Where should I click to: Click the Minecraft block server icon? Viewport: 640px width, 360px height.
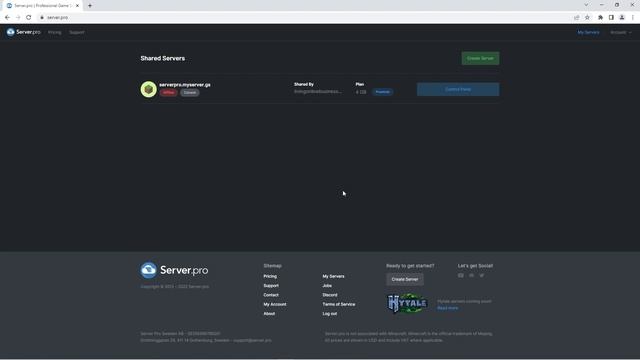click(149, 89)
